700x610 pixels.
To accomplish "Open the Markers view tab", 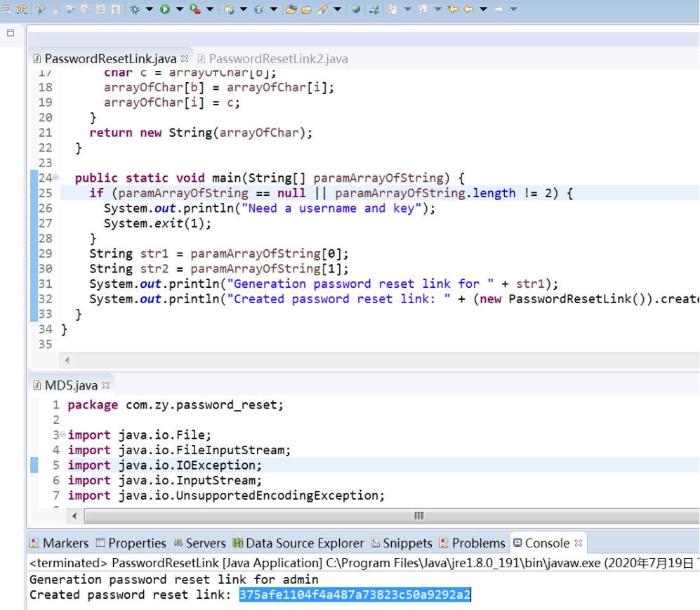I will click(x=59, y=543).
